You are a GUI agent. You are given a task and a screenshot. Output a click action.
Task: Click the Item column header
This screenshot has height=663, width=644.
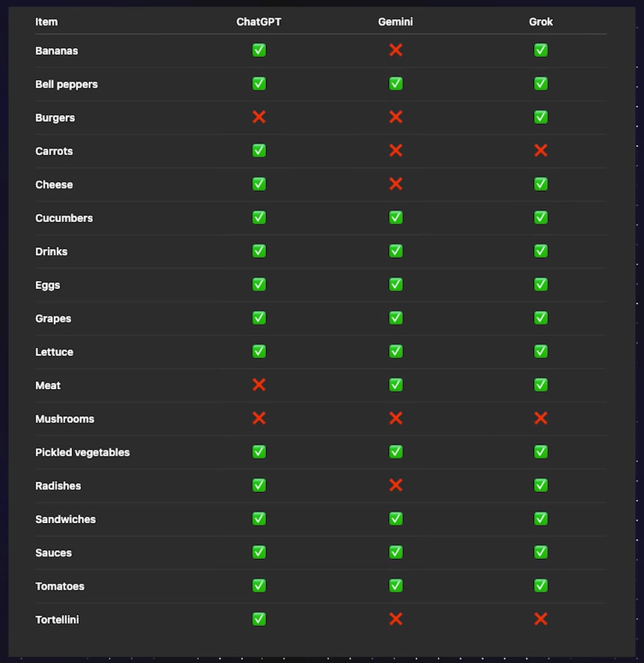(x=46, y=22)
